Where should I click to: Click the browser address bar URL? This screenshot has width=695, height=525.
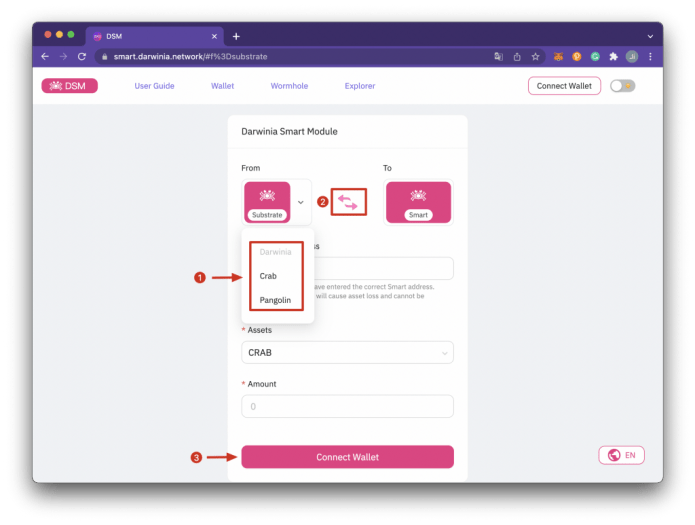tap(191, 56)
